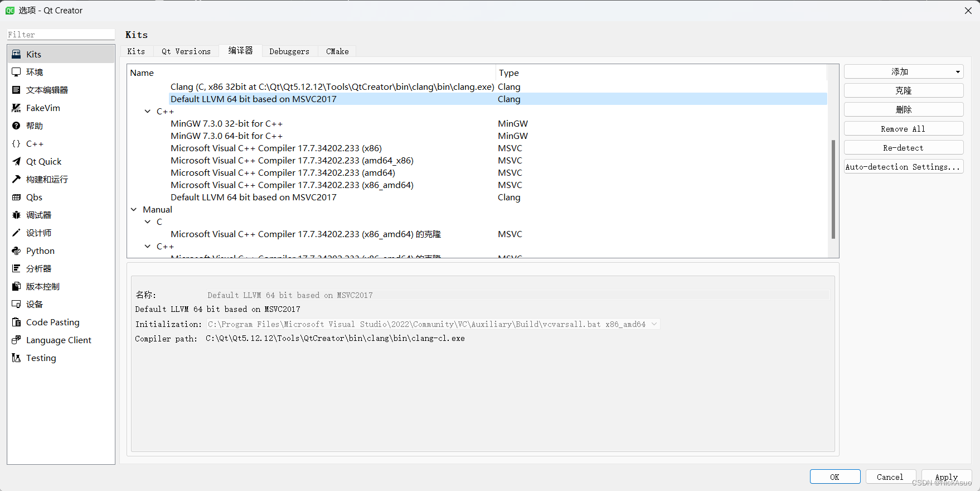Click the Apply button
980x491 pixels.
[x=947, y=476]
